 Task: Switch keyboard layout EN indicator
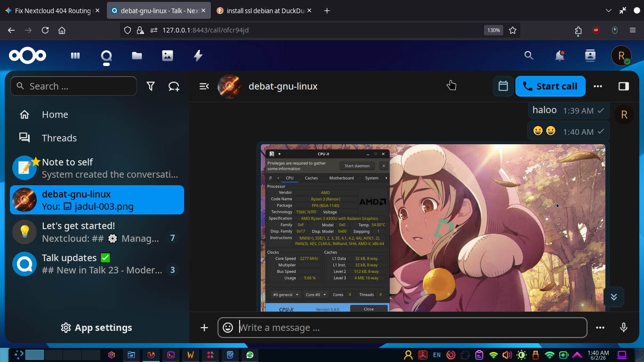pos(437,355)
